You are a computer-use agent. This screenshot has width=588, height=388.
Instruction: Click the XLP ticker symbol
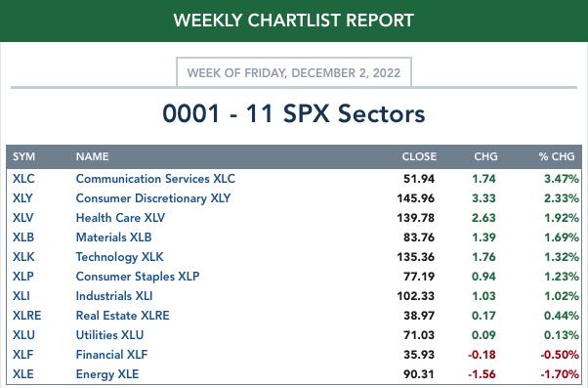tap(22, 277)
